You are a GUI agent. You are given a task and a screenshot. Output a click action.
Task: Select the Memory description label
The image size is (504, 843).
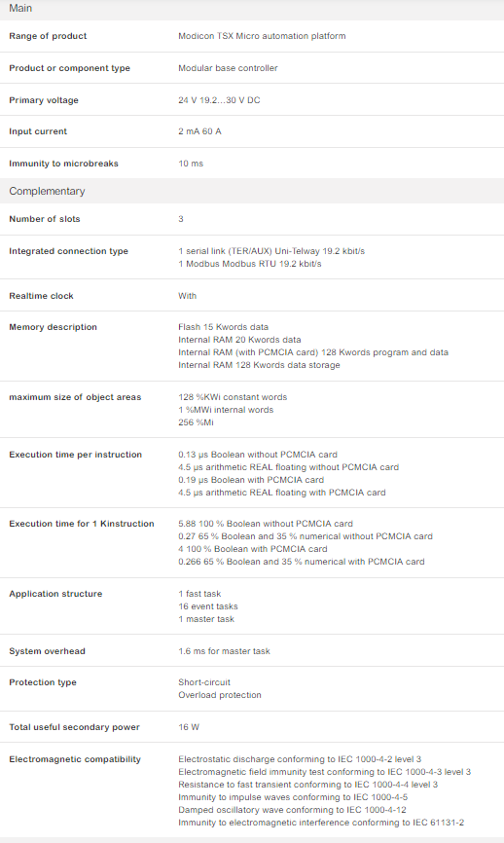coord(54,327)
